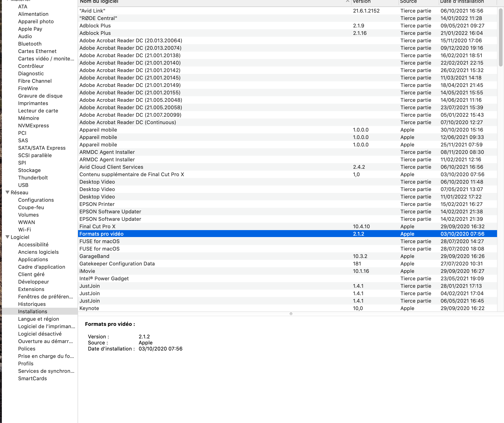The width and height of the screenshot is (504, 423).
Task: Select the Keynote row
Action: (287, 308)
